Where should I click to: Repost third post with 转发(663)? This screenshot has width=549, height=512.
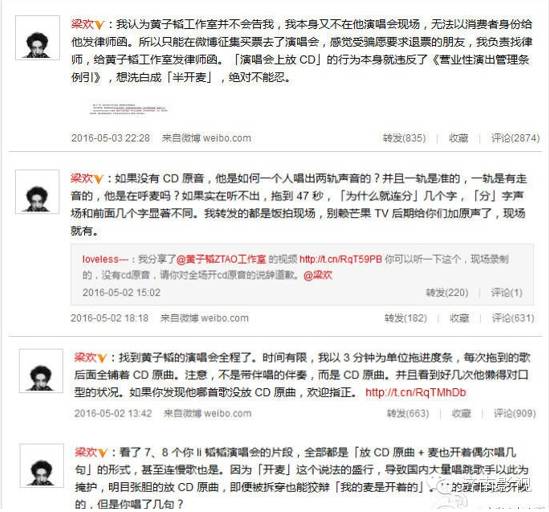tap(408, 413)
